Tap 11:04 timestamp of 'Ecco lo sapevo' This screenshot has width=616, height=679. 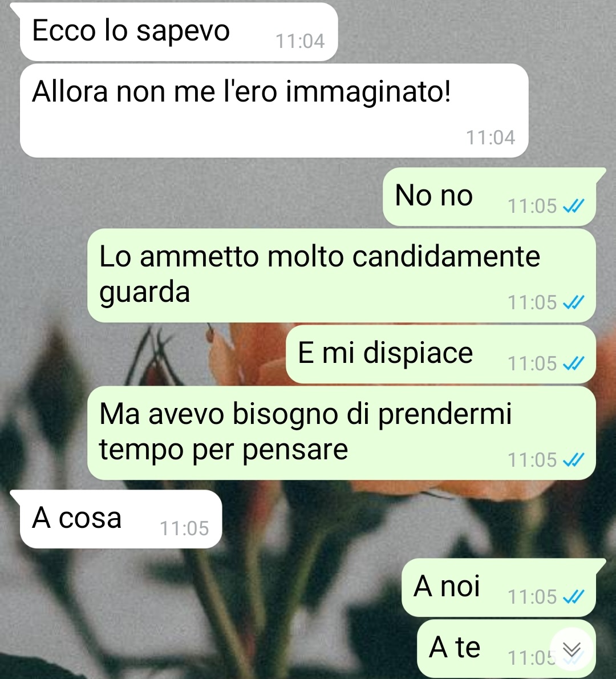pyautogui.click(x=300, y=41)
